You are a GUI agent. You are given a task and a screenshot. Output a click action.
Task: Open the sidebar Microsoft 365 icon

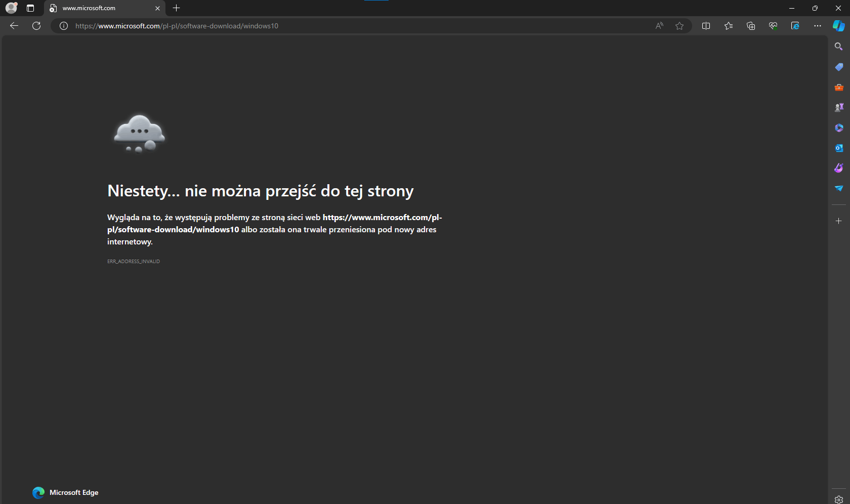tap(839, 128)
